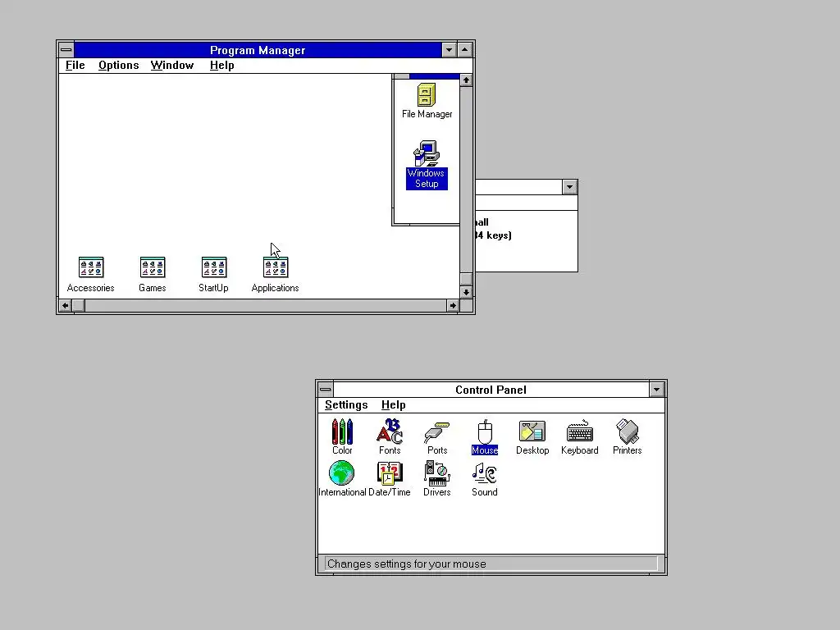This screenshot has width=840, height=630.
Task: Open the File Manager icon
Action: pyautogui.click(x=427, y=101)
